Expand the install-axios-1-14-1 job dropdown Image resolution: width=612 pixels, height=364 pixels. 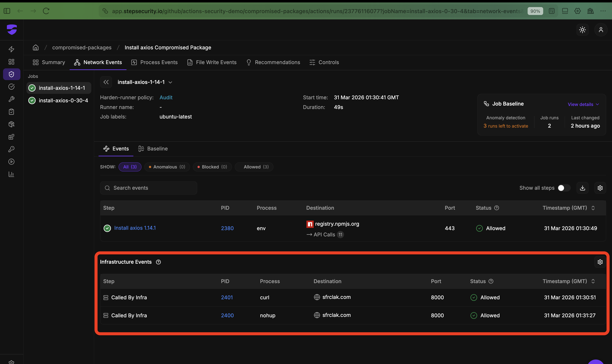click(170, 82)
